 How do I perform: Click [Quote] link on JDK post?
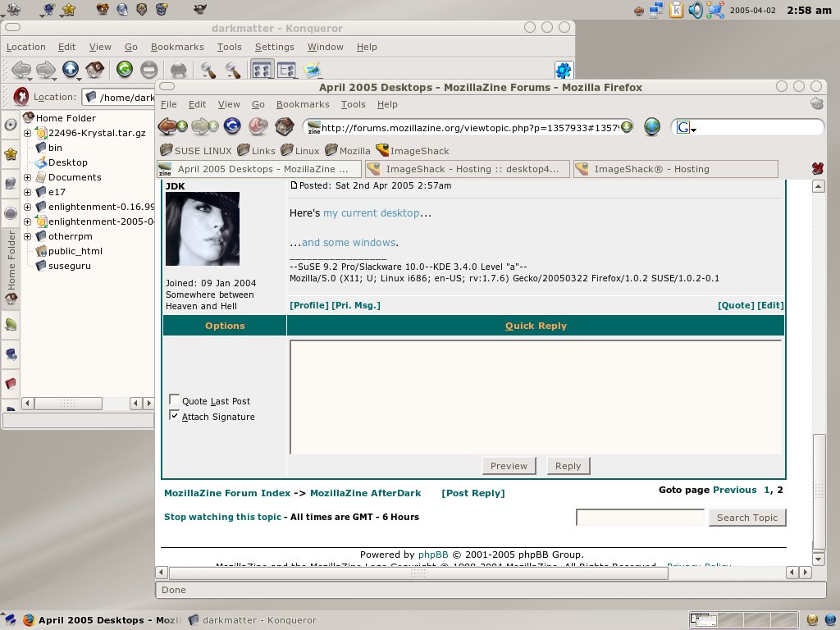click(x=736, y=305)
